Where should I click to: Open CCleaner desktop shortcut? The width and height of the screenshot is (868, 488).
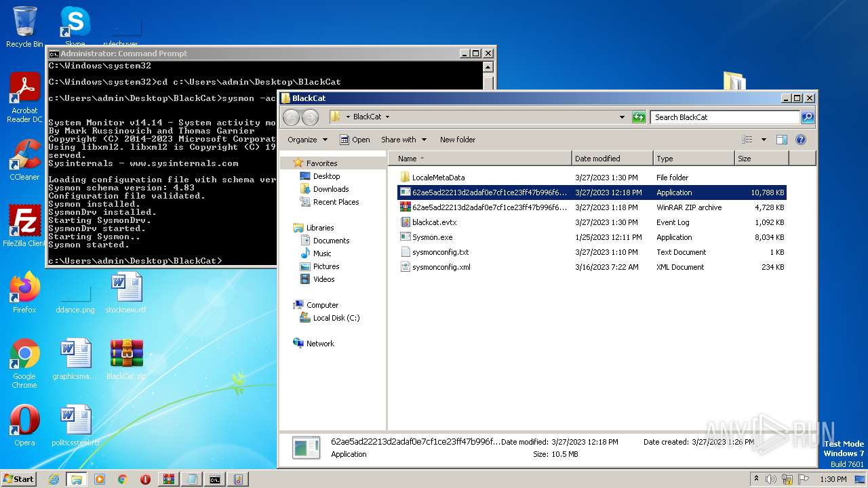coord(24,160)
